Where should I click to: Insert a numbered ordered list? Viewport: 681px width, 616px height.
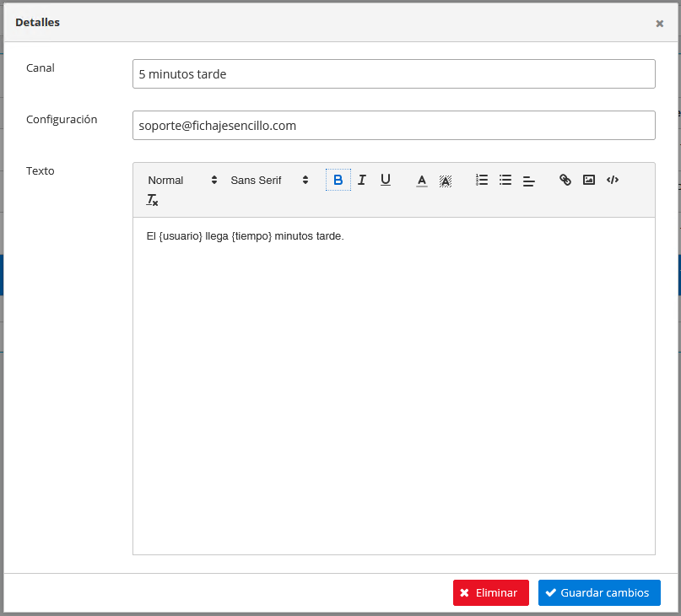point(482,180)
